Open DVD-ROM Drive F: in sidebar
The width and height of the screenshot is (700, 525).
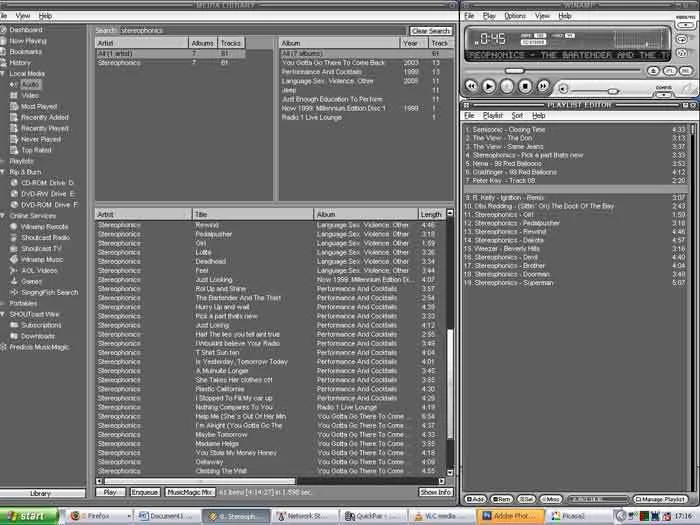49,205
